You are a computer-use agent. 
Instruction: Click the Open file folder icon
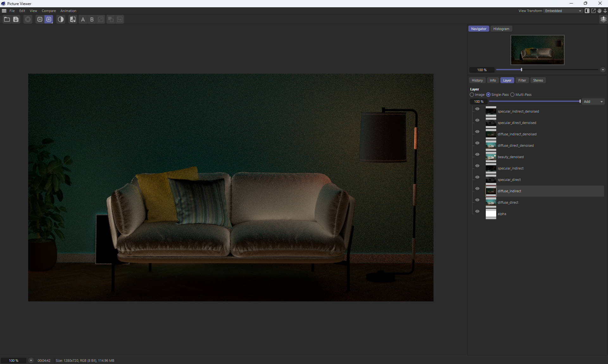pos(7,20)
